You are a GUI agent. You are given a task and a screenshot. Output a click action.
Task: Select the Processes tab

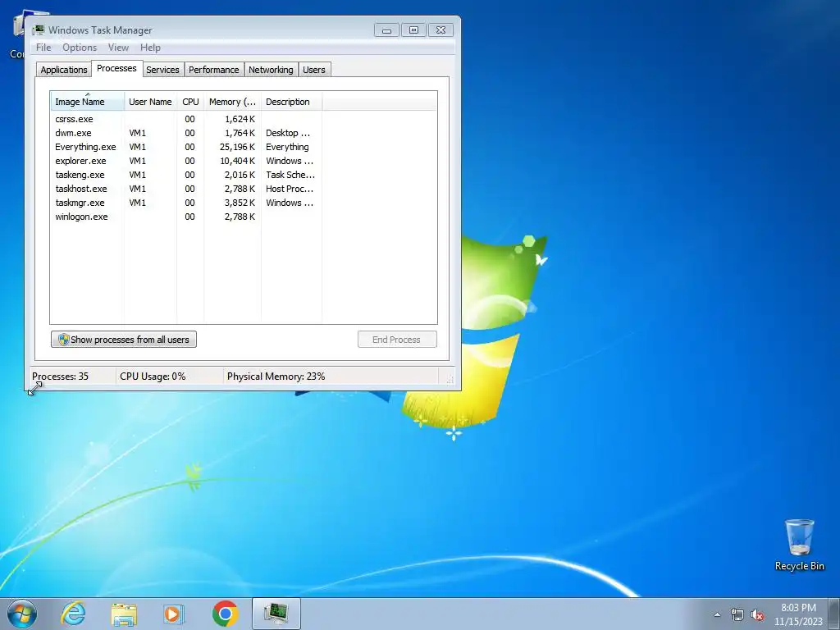pos(116,69)
